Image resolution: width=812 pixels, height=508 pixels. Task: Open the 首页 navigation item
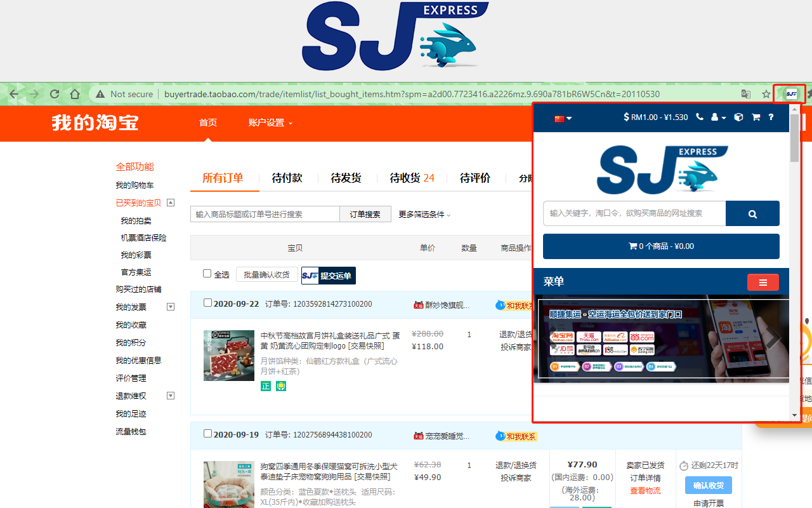208,123
